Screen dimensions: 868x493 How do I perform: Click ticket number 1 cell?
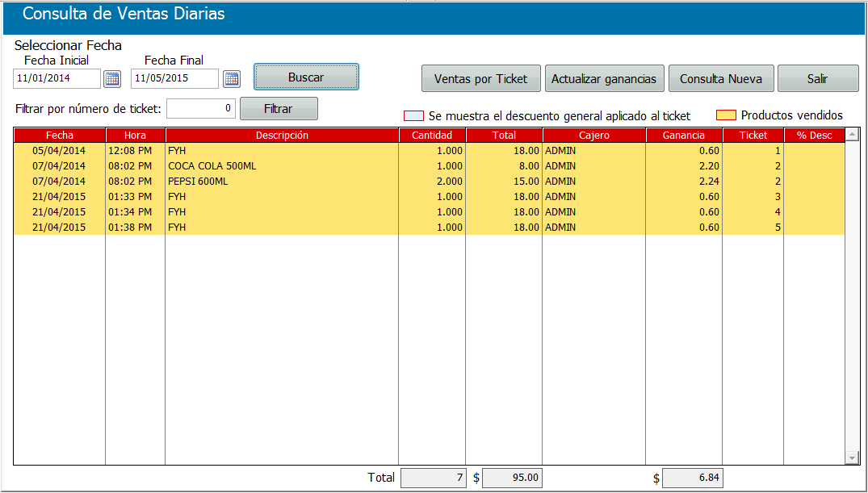tap(753, 151)
